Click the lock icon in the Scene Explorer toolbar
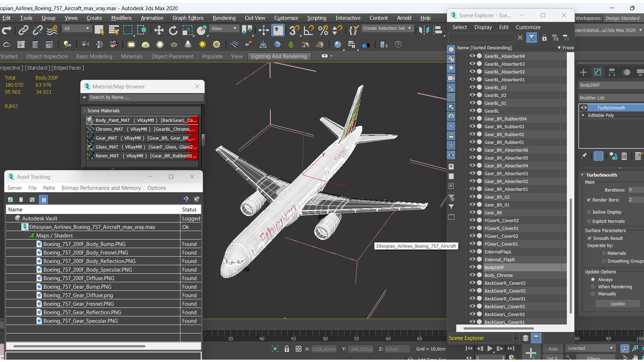The image size is (644, 362). [x=544, y=38]
